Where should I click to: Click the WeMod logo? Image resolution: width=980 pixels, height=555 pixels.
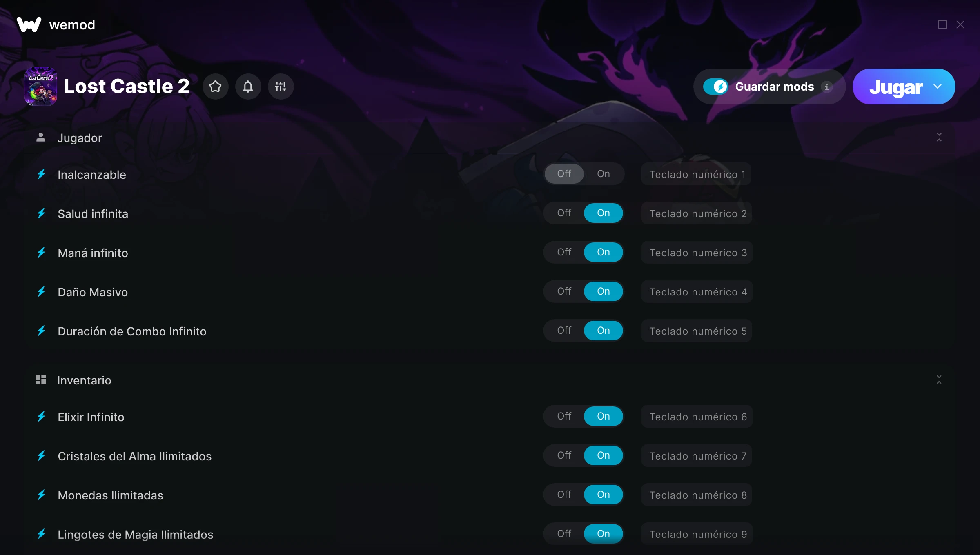tap(29, 24)
